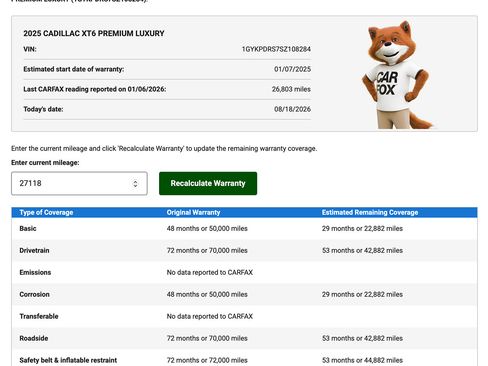Click the 'Enter current mileage:' label

point(45,163)
